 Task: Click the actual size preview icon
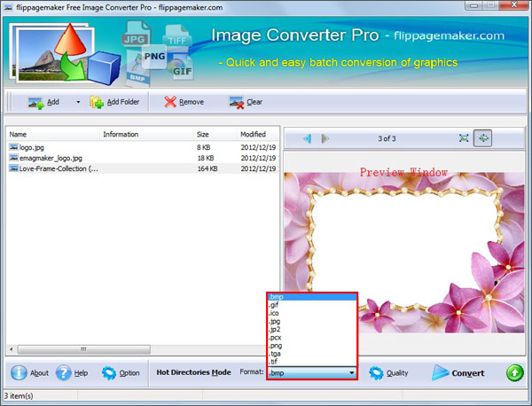tap(464, 138)
